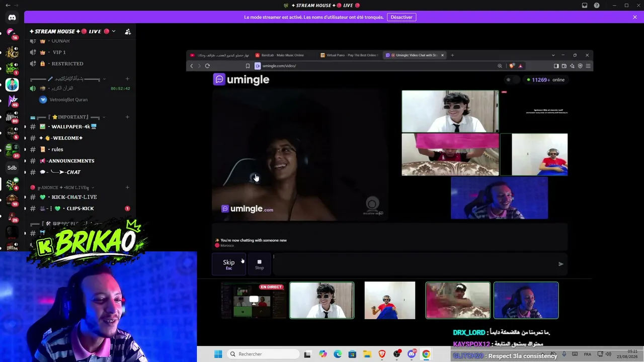Select the blue-lit gamer webcam thumbnail in bottom strip
The width and height of the screenshot is (644, 362).
tap(526, 300)
